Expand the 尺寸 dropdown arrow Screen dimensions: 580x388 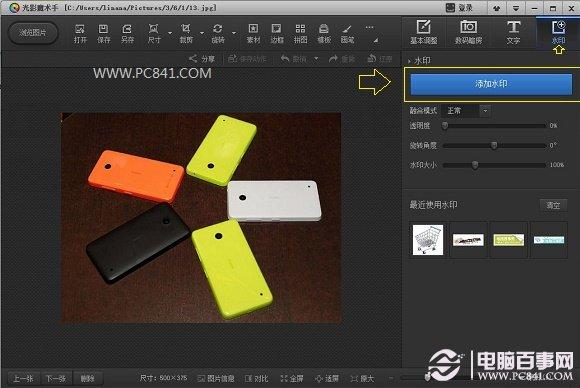(170, 33)
